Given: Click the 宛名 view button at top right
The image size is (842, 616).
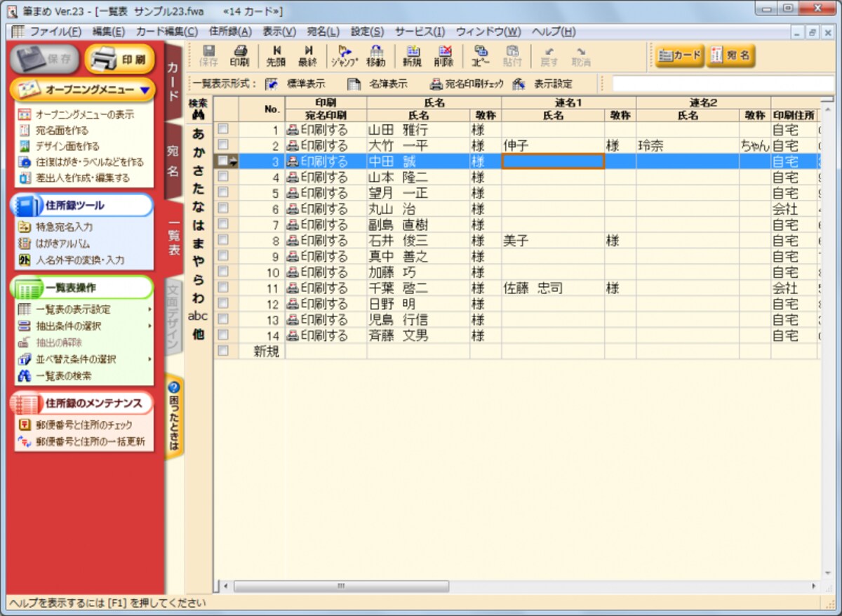Looking at the screenshot, I should (731, 55).
